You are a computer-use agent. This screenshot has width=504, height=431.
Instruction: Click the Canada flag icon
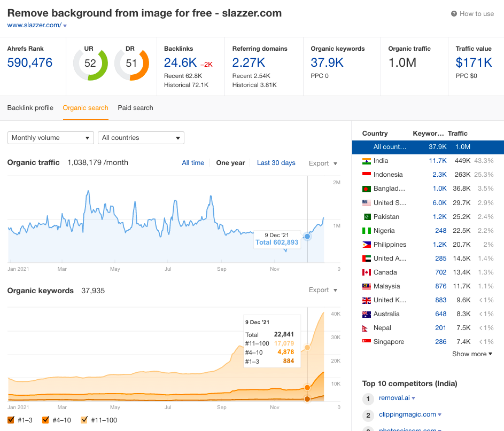366,272
